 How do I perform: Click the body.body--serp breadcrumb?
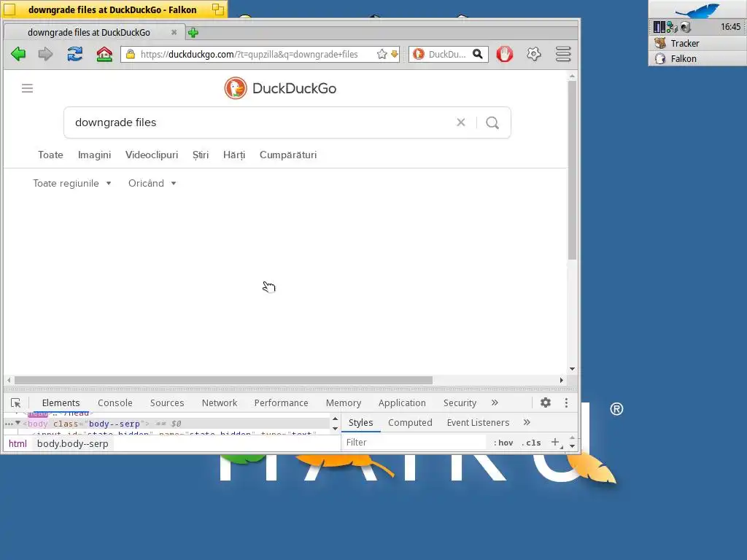click(x=72, y=444)
